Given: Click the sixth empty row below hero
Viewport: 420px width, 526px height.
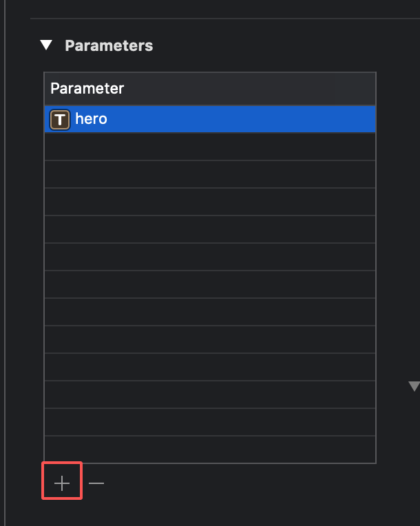Looking at the screenshot, I should coord(210,284).
